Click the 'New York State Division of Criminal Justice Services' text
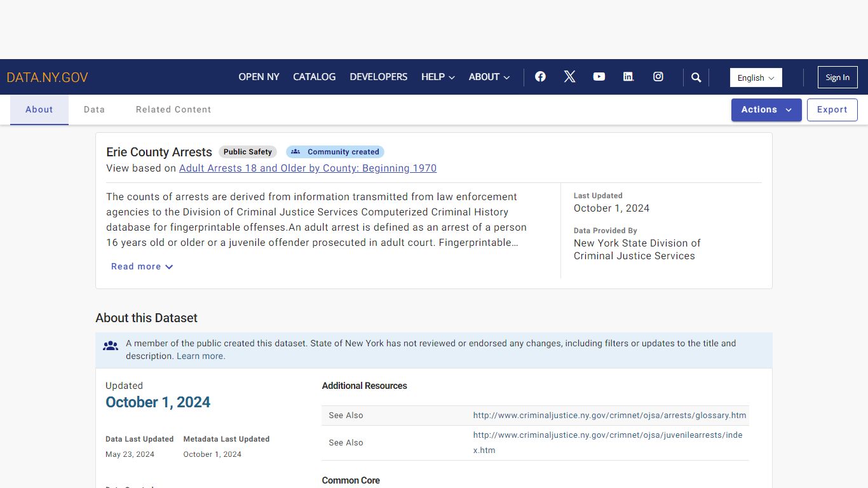The height and width of the screenshot is (488, 868). click(637, 250)
